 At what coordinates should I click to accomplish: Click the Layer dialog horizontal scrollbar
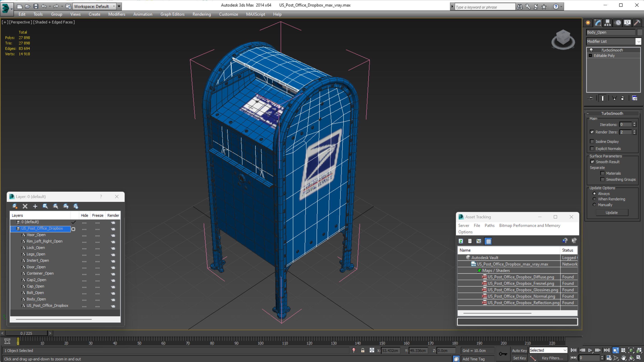click(53, 319)
